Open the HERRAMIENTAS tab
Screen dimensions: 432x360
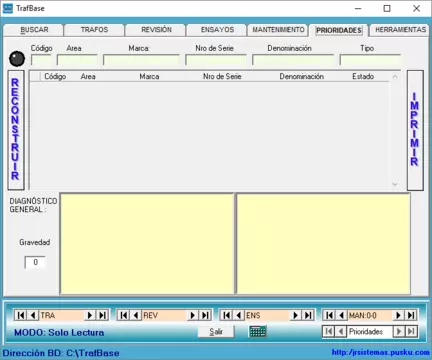(400, 30)
